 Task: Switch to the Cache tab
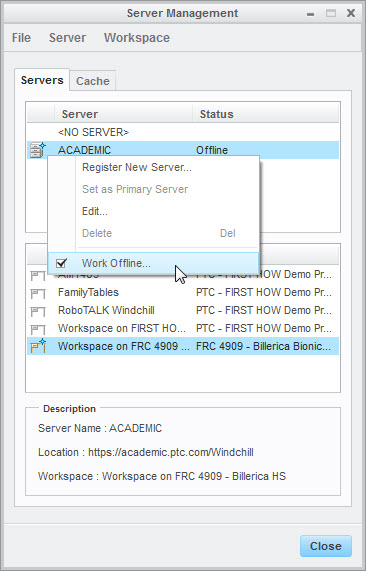pos(93,81)
